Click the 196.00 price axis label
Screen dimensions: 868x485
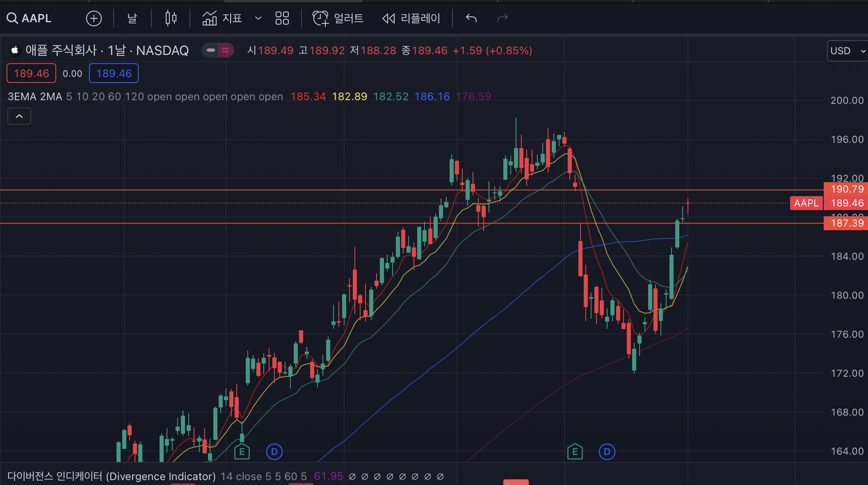pos(847,140)
